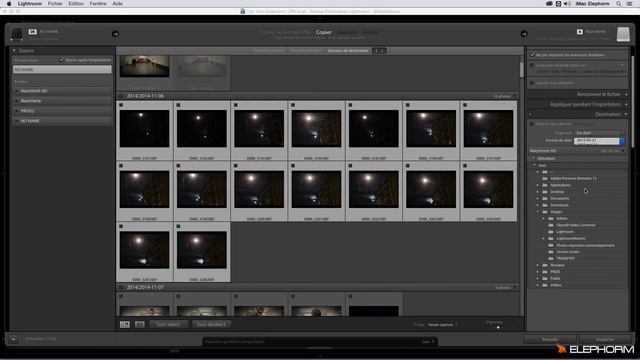
Task: Check third photo in 2014-11-06 first row
Action: [236, 105]
